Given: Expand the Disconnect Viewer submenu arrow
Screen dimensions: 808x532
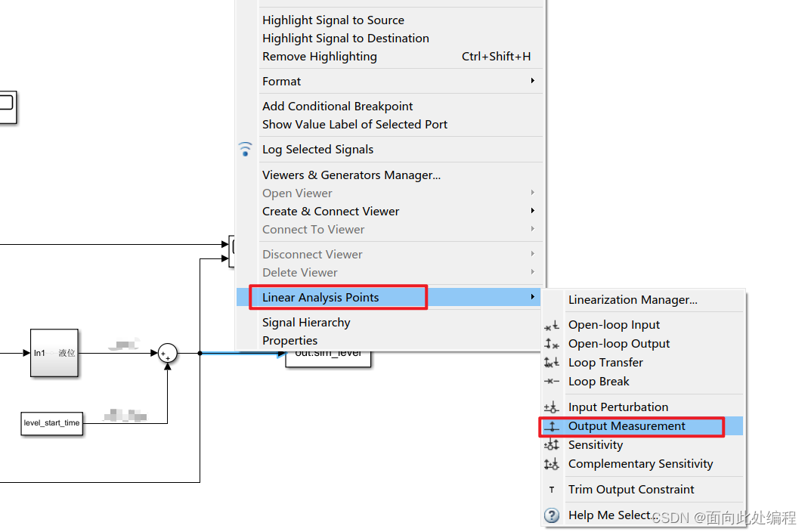Looking at the screenshot, I should [x=533, y=254].
